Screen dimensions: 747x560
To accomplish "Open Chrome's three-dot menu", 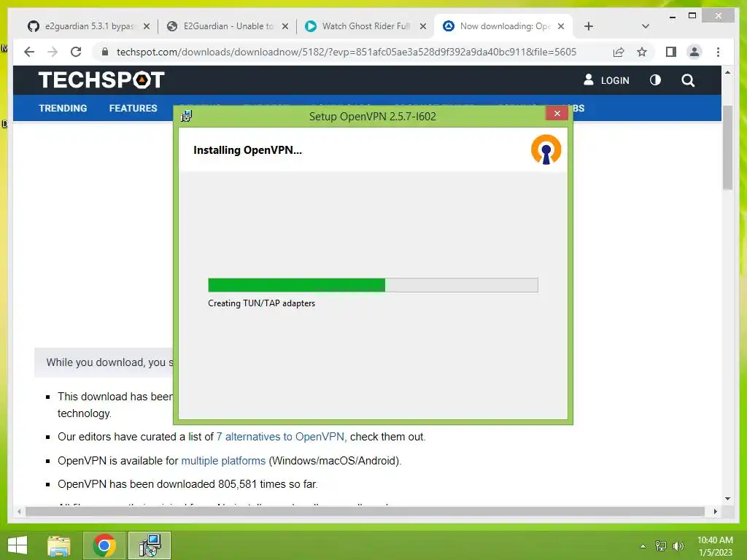I will coord(718,52).
